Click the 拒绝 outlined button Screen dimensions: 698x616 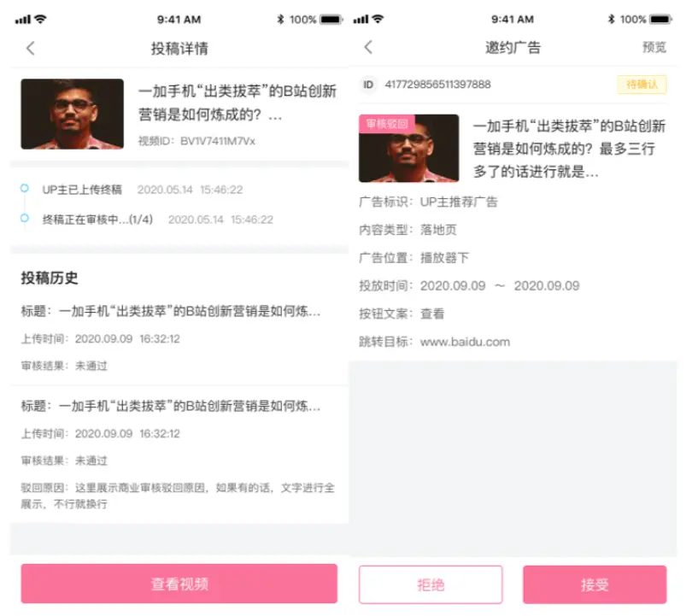tap(431, 584)
